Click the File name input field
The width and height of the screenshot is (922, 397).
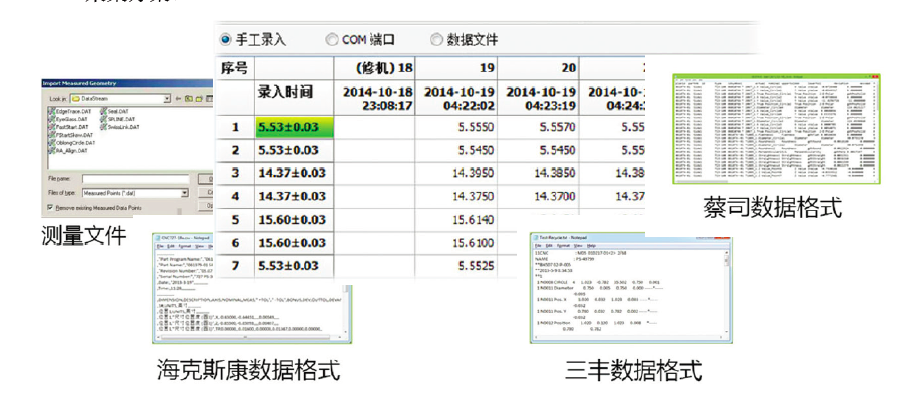click(x=135, y=179)
